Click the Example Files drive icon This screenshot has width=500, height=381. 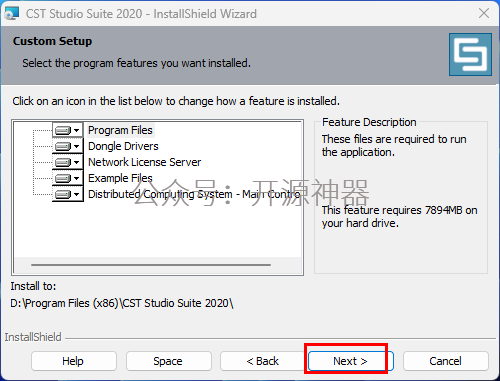(x=63, y=178)
